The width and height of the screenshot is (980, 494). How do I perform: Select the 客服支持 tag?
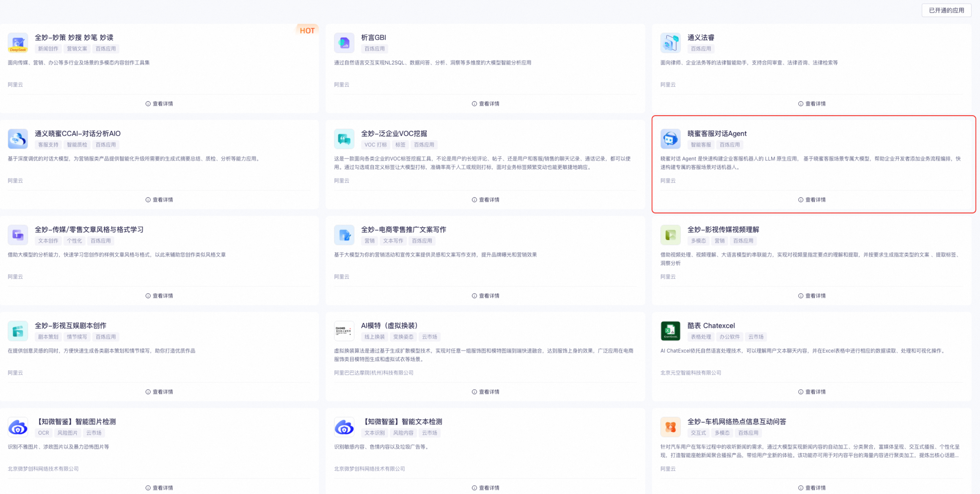pyautogui.click(x=48, y=145)
